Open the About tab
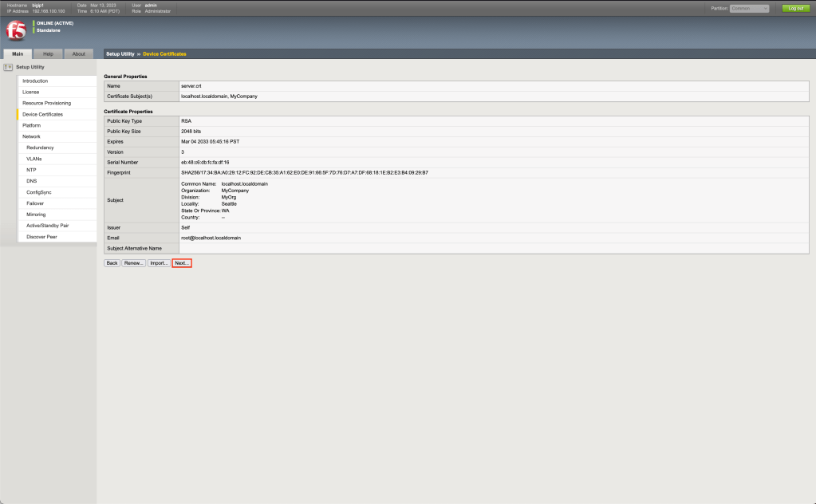Viewport: 816px width, 504px height. pyautogui.click(x=78, y=53)
